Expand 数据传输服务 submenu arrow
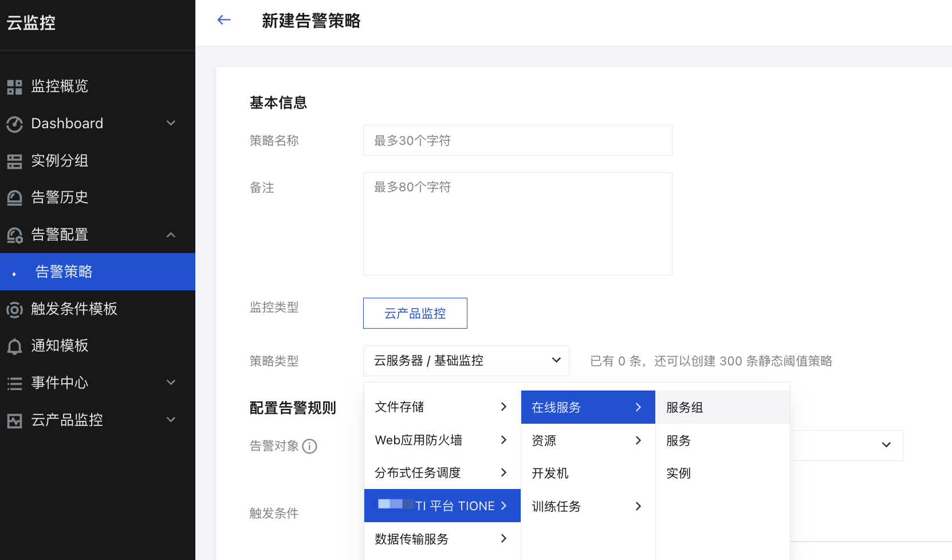Screen dimensions: 952x560 (x=503, y=538)
